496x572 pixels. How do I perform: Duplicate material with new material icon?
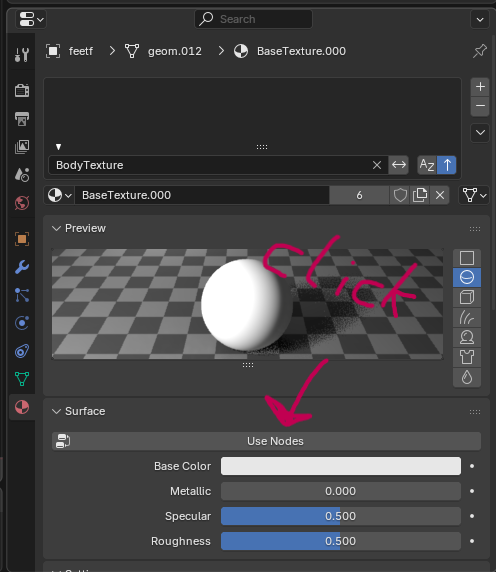click(420, 195)
